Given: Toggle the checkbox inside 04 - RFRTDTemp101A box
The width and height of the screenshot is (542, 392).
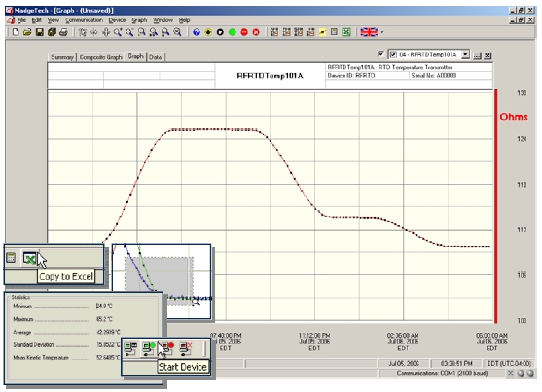Looking at the screenshot, I should (393, 54).
